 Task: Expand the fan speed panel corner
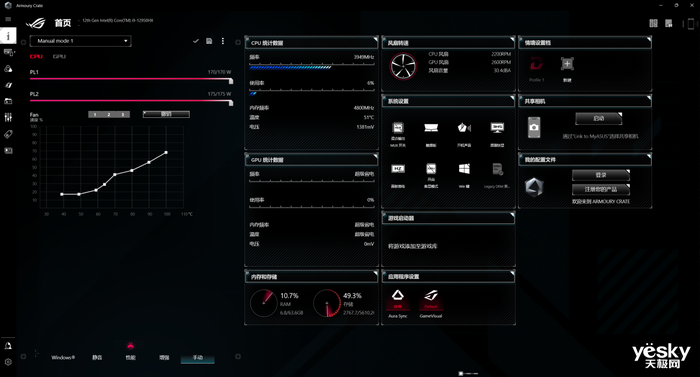(x=512, y=39)
